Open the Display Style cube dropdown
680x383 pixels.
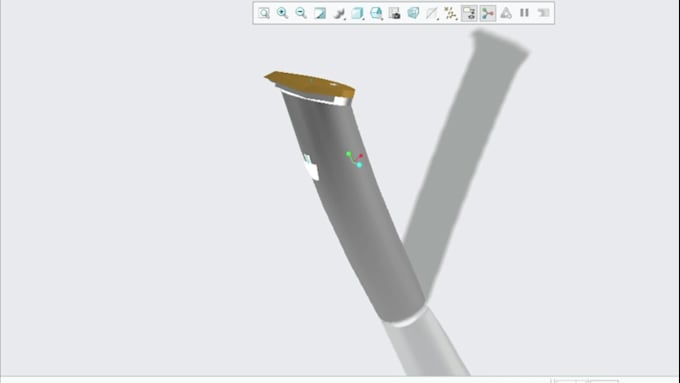[x=357, y=13]
